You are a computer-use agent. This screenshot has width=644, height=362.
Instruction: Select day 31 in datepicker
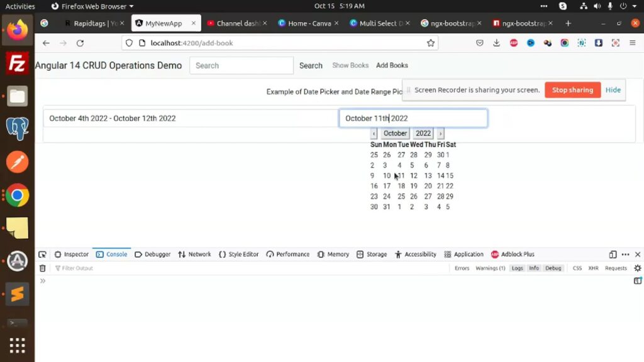[x=387, y=207]
